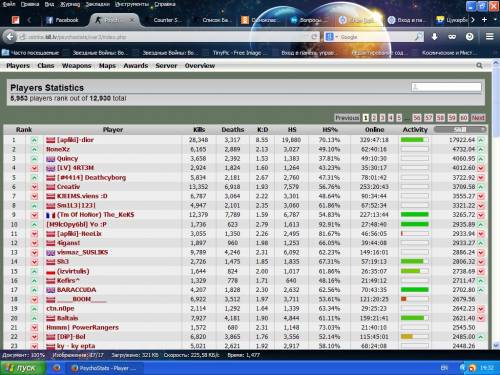Open the Закладки menu
Image resolution: width=500 pixels, height=375 pixels.
[x=98, y=4]
